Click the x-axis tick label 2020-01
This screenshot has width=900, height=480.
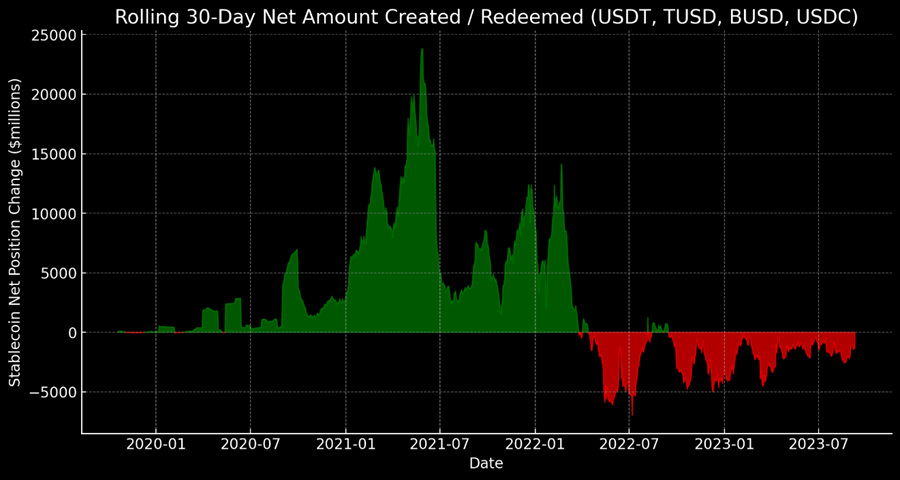tap(156, 443)
